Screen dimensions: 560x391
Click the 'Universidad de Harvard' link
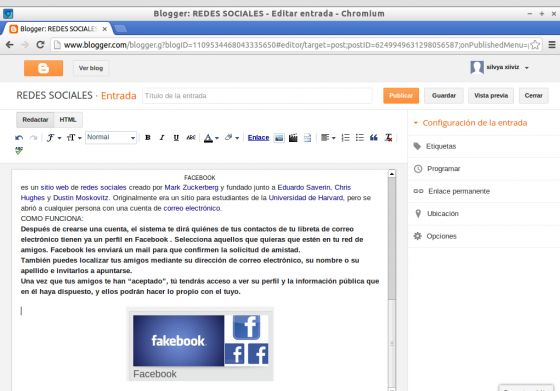click(x=306, y=197)
